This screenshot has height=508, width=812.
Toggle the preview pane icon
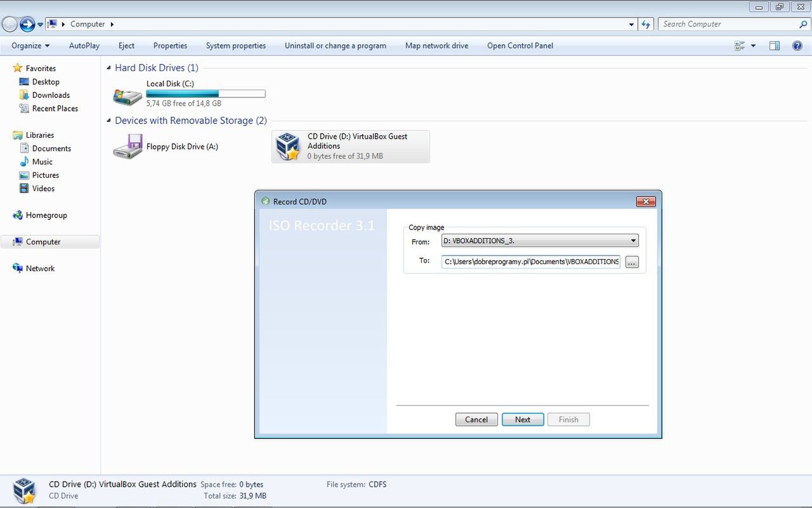pos(775,46)
